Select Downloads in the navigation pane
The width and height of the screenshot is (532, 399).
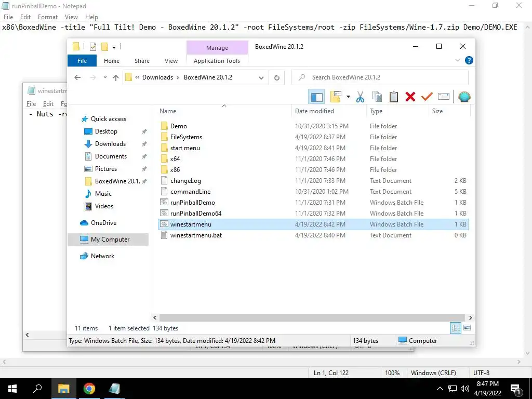pyautogui.click(x=110, y=144)
